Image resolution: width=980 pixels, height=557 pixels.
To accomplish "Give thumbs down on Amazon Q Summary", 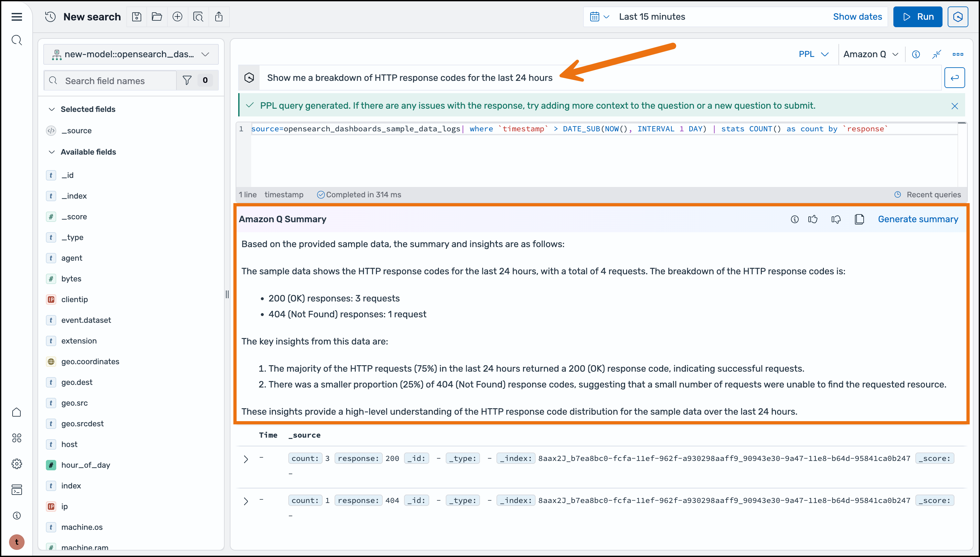I will tap(836, 219).
